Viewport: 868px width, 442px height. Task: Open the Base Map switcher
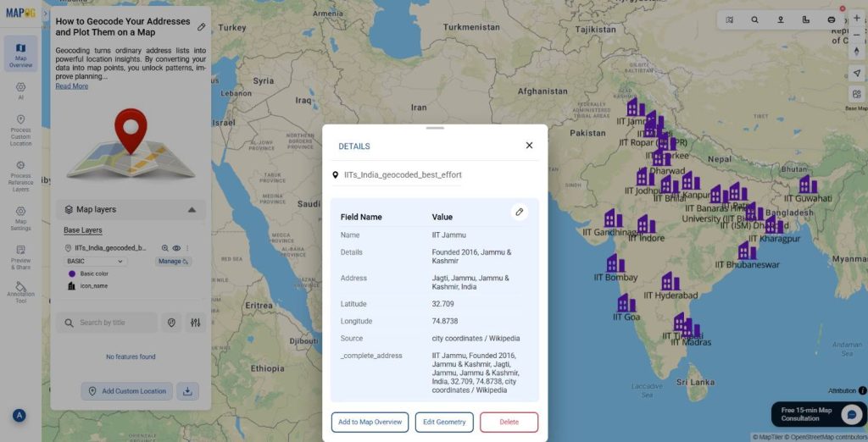857,97
